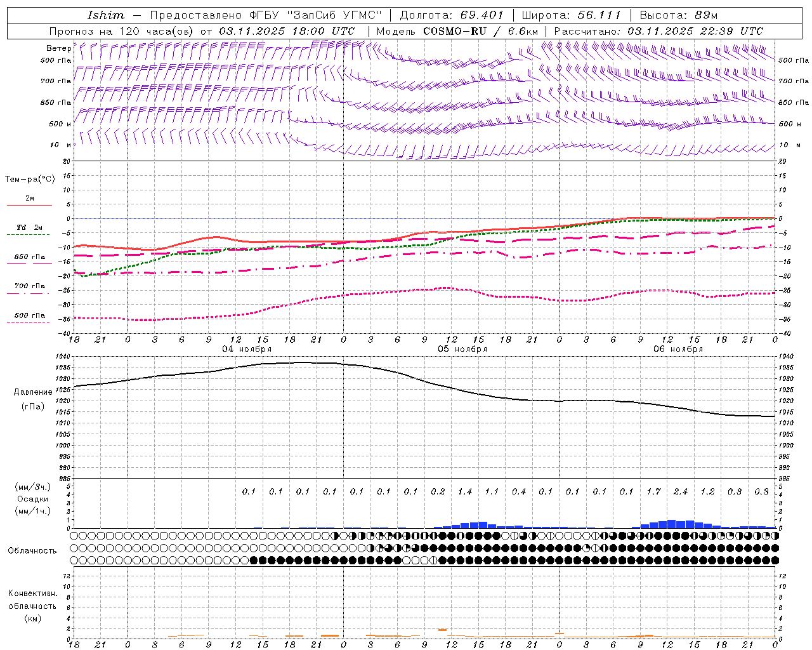Click the '05 ноября' date label

pyautogui.click(x=462, y=349)
